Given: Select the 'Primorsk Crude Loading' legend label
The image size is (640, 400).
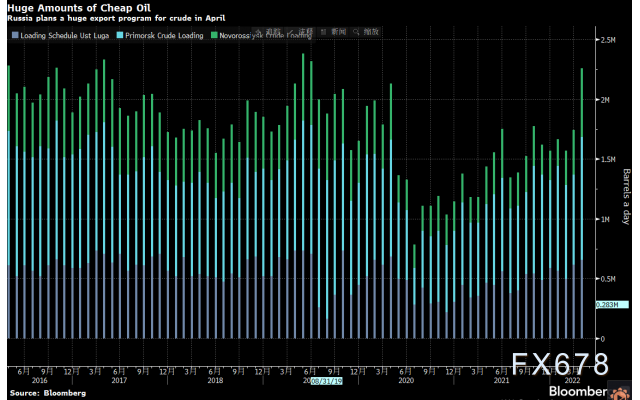Looking at the screenshot, I should (x=164, y=36).
